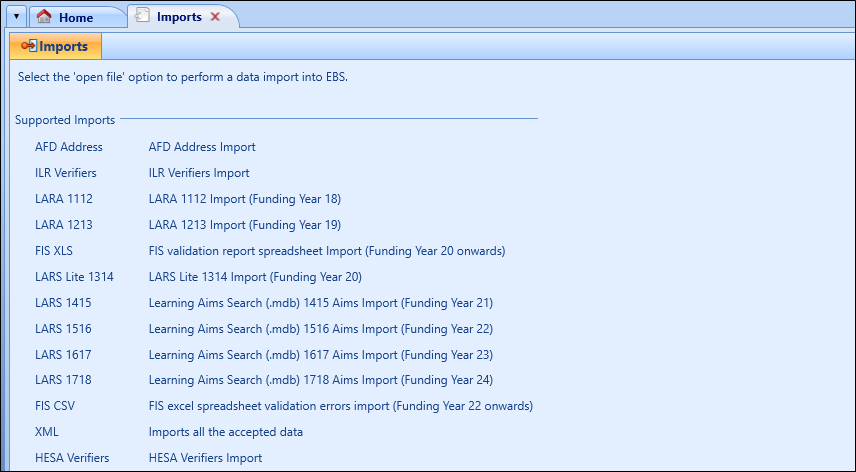This screenshot has height=472, width=856.
Task: Select the LARS 1617 import
Action: 63,355
